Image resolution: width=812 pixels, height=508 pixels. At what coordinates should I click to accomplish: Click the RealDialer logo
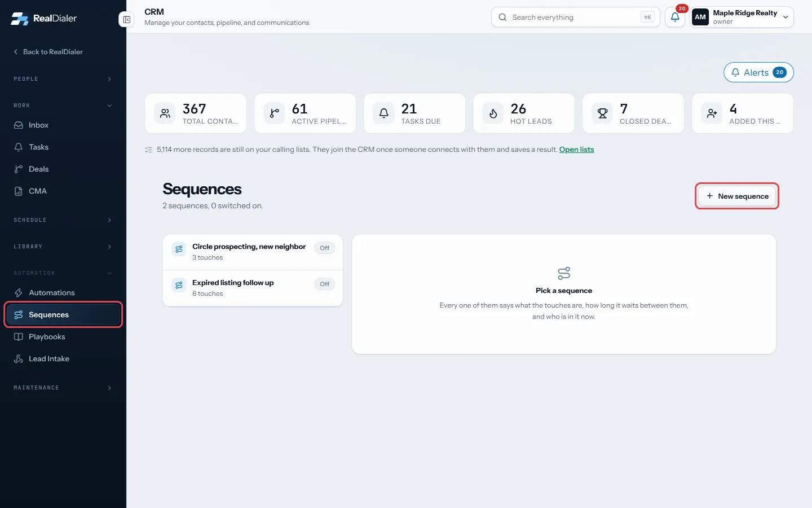point(43,19)
